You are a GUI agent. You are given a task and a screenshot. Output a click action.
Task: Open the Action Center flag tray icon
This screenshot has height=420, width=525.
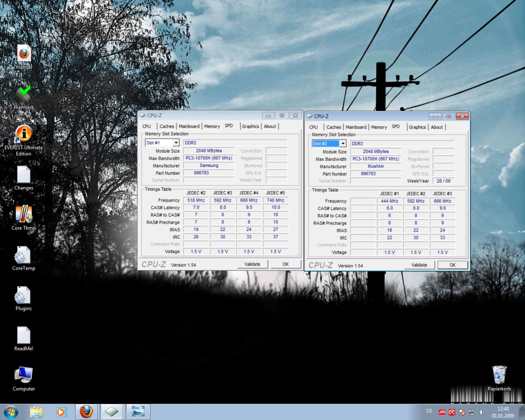click(x=462, y=412)
